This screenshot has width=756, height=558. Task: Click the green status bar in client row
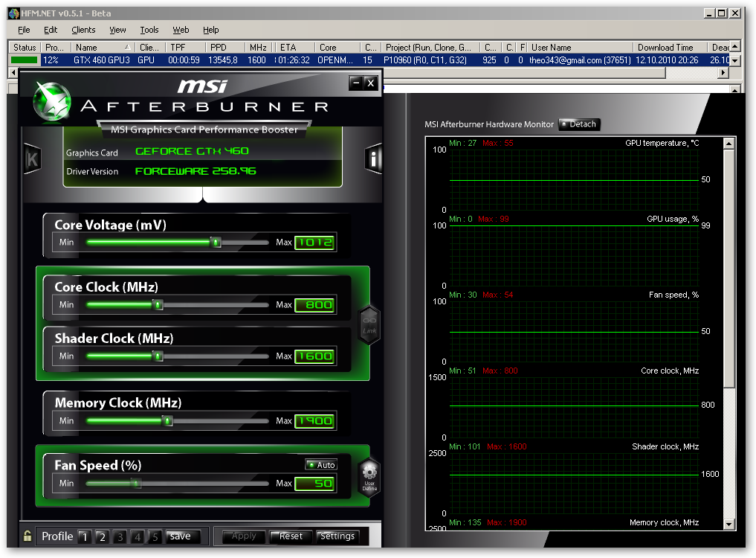click(24, 60)
